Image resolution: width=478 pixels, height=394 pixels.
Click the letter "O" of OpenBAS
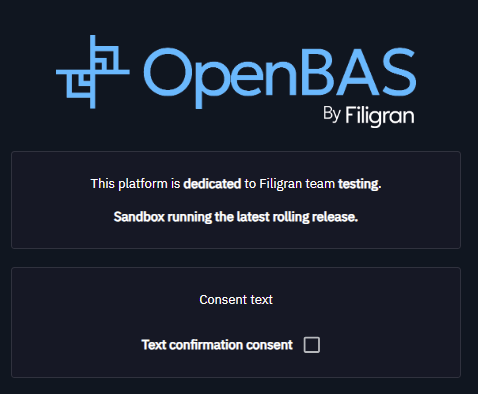tap(167, 72)
